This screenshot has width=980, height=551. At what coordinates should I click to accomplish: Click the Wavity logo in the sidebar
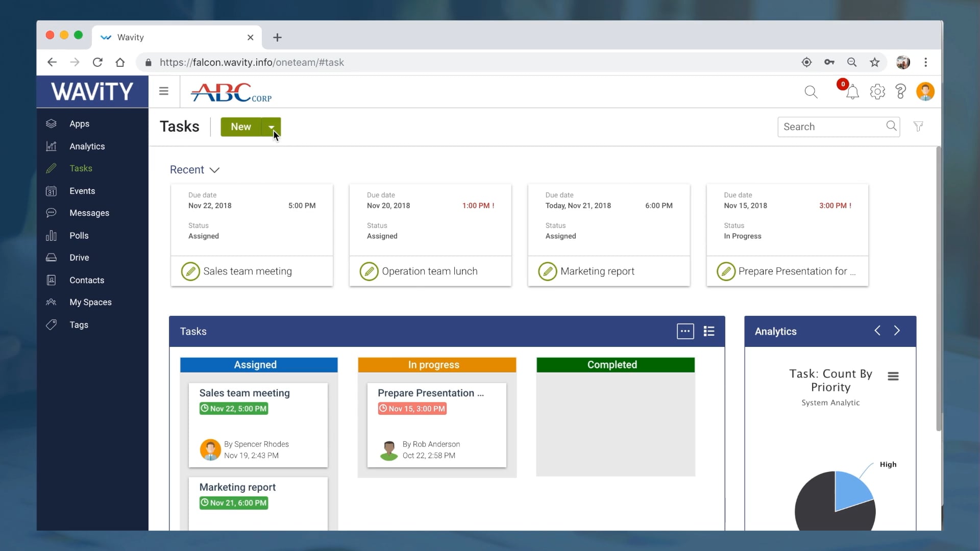click(92, 92)
